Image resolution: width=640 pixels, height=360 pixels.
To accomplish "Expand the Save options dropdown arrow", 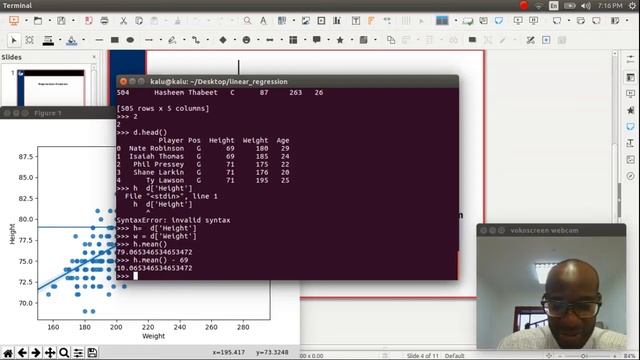I will pos(73,20).
